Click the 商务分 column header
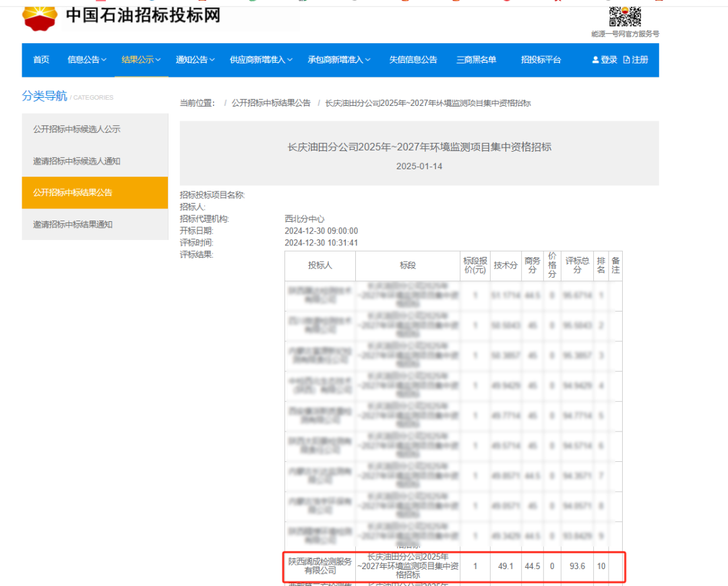 (533, 266)
